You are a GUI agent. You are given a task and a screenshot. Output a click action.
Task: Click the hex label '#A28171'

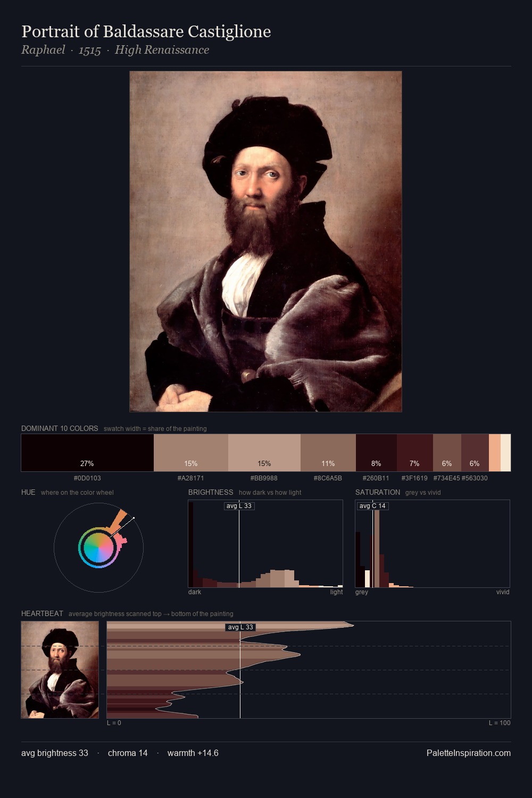(191, 478)
